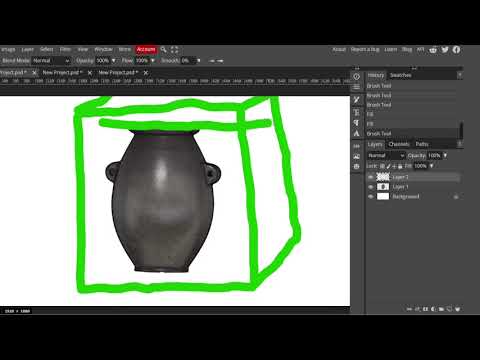Open the Twitter bird icon link

click(x=445, y=50)
